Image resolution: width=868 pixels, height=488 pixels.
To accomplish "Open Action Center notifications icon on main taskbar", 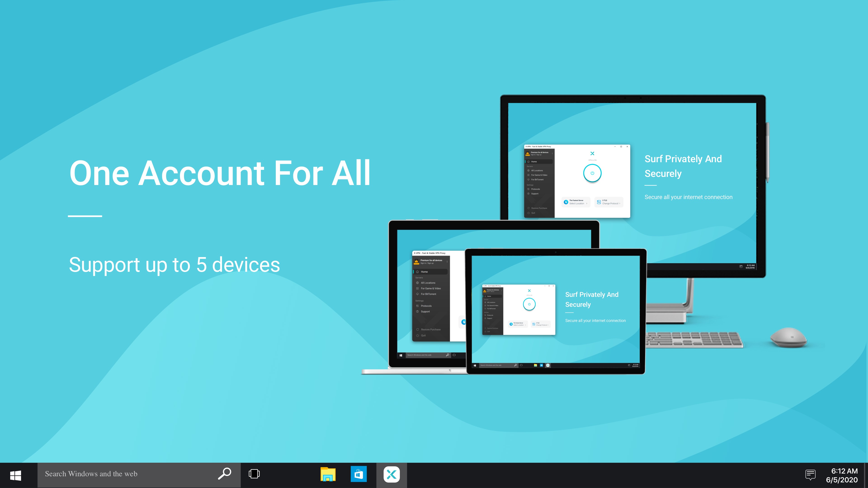I will [810, 474].
